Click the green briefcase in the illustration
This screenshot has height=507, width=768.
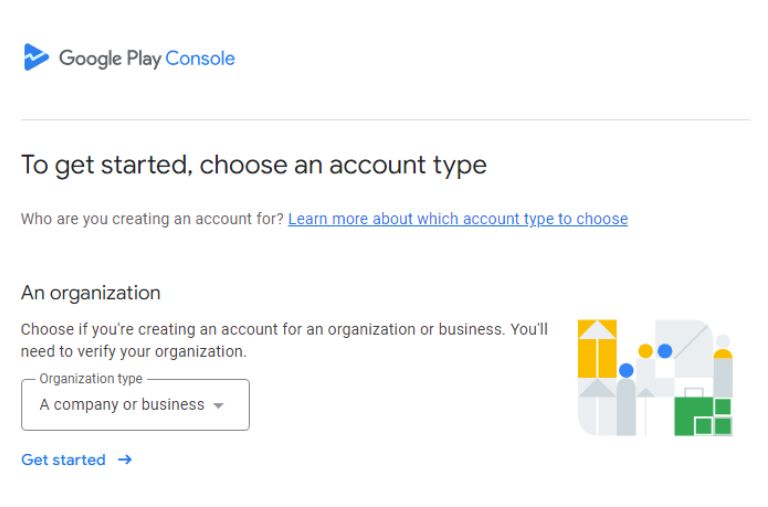pos(703,414)
